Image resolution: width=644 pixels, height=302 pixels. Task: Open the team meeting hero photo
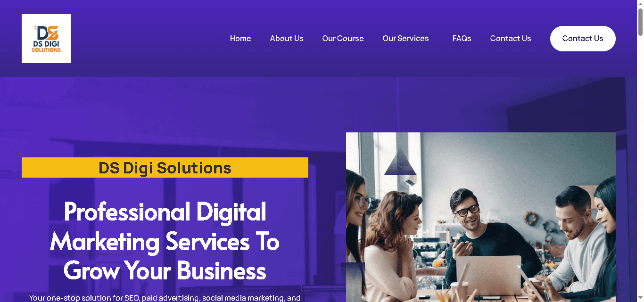pyautogui.click(x=481, y=217)
